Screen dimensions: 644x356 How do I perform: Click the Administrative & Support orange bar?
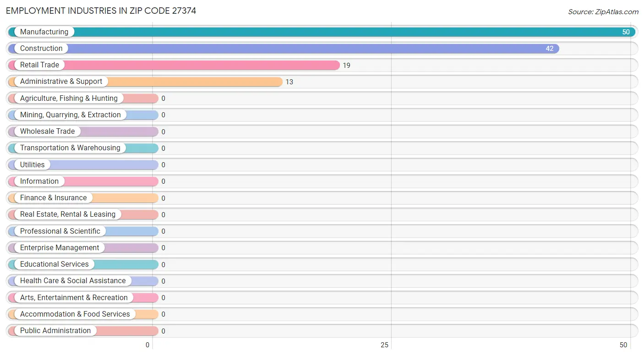145,82
